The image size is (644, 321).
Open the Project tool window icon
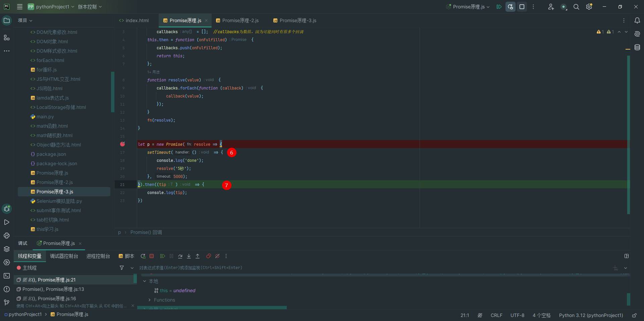click(x=7, y=20)
